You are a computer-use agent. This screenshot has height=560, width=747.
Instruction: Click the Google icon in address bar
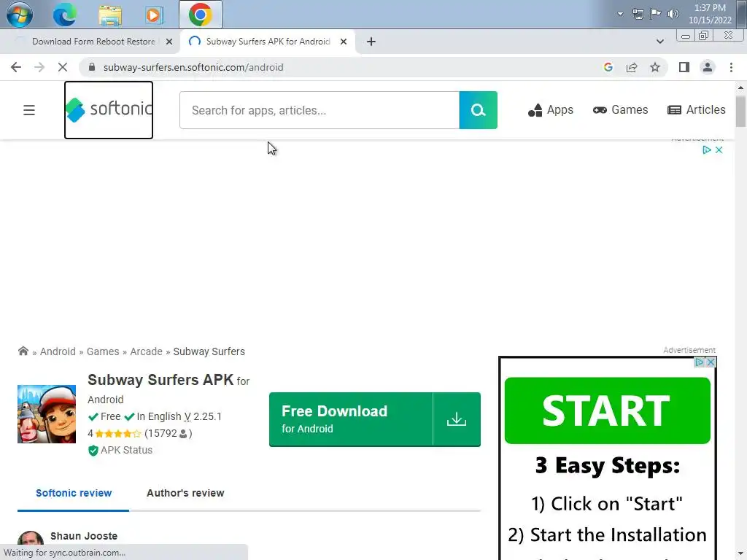click(608, 67)
